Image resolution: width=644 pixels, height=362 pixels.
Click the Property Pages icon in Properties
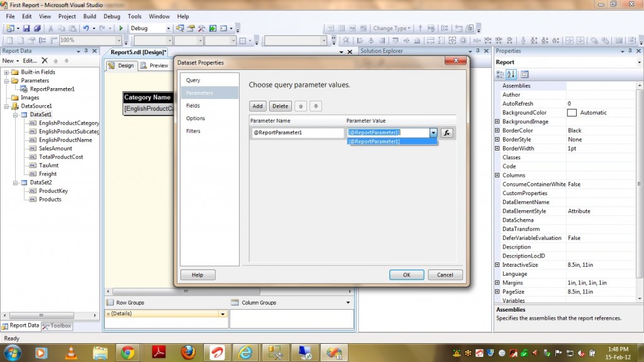[525, 74]
